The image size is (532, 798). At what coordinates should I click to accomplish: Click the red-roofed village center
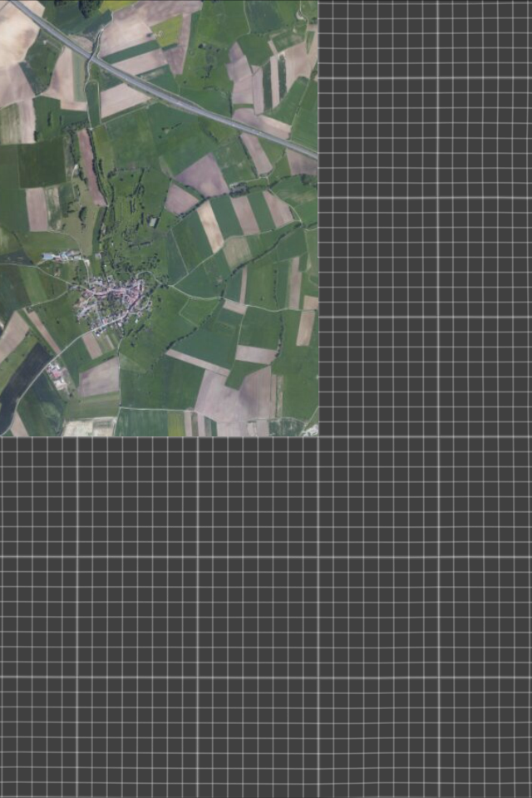[x=111, y=299]
